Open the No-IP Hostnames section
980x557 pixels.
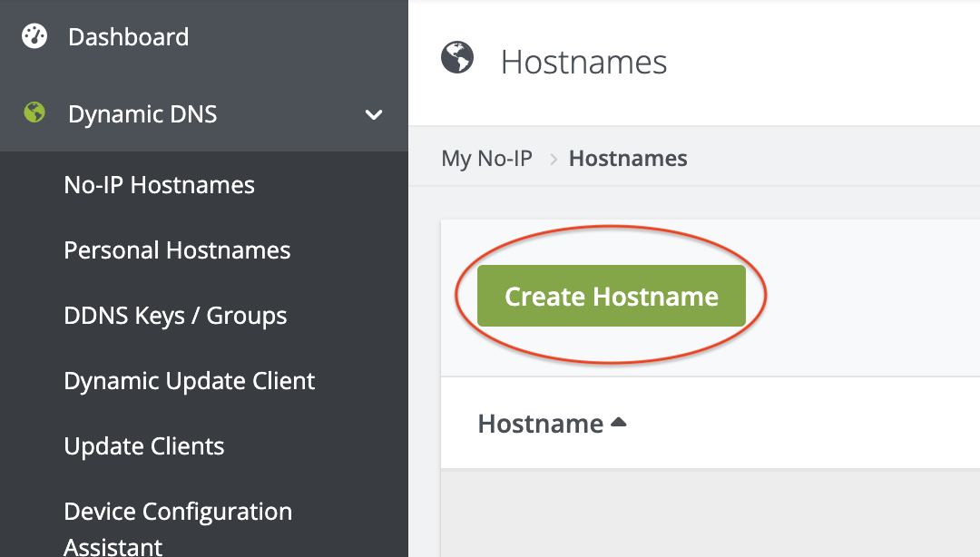[159, 184]
